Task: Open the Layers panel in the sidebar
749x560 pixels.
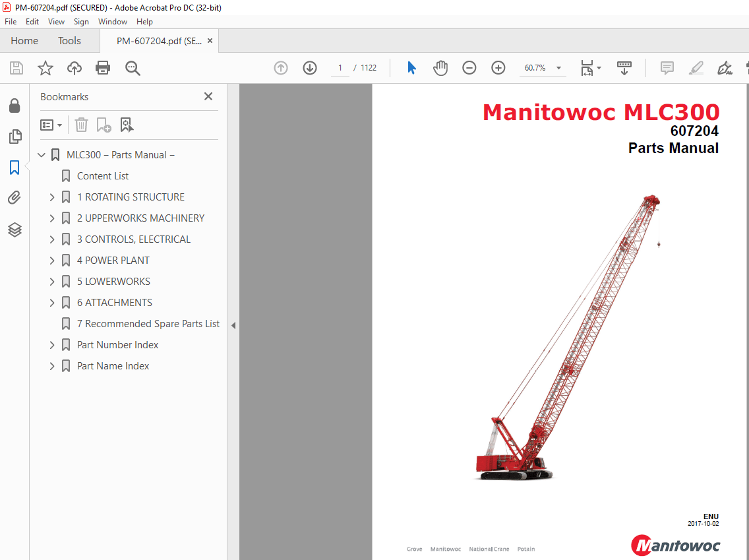Action: 15,230
